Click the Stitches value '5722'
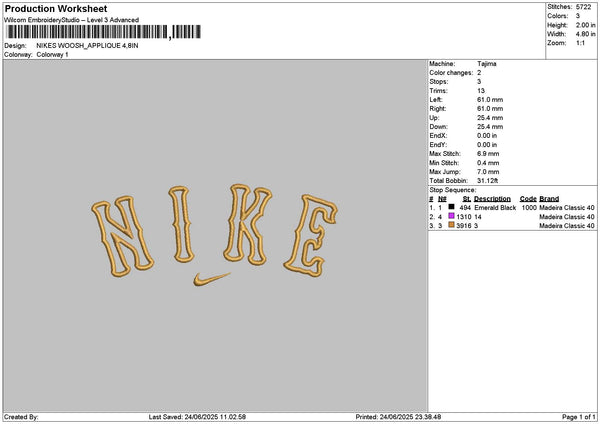The width and height of the screenshot is (600, 424). [x=584, y=7]
